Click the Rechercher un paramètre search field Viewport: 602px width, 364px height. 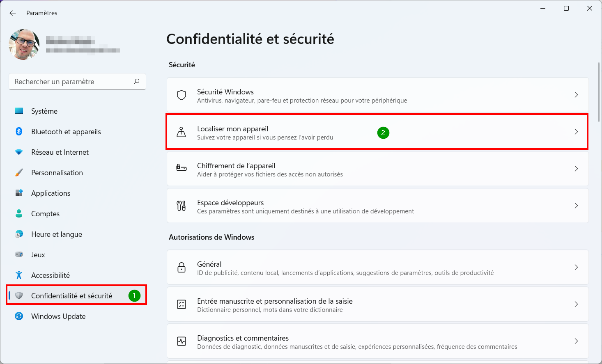pos(77,82)
